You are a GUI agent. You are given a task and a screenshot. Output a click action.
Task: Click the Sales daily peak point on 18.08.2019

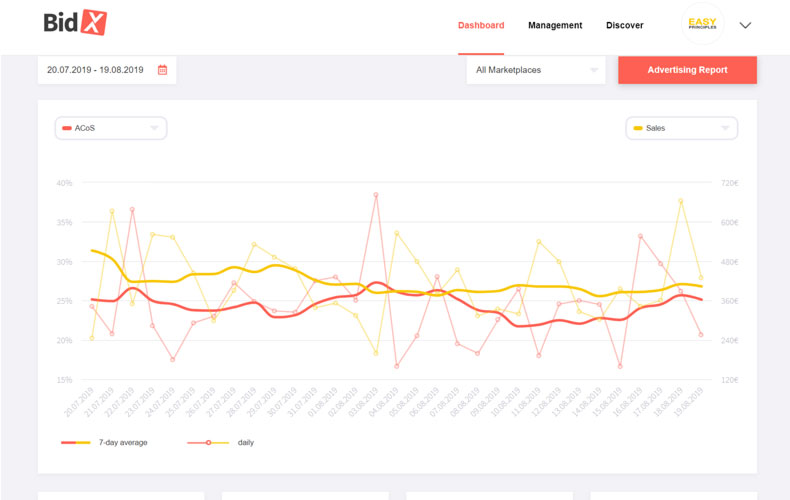(x=680, y=201)
